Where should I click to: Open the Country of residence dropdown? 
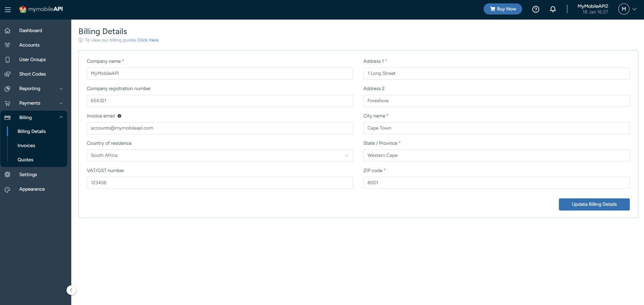pos(346,156)
